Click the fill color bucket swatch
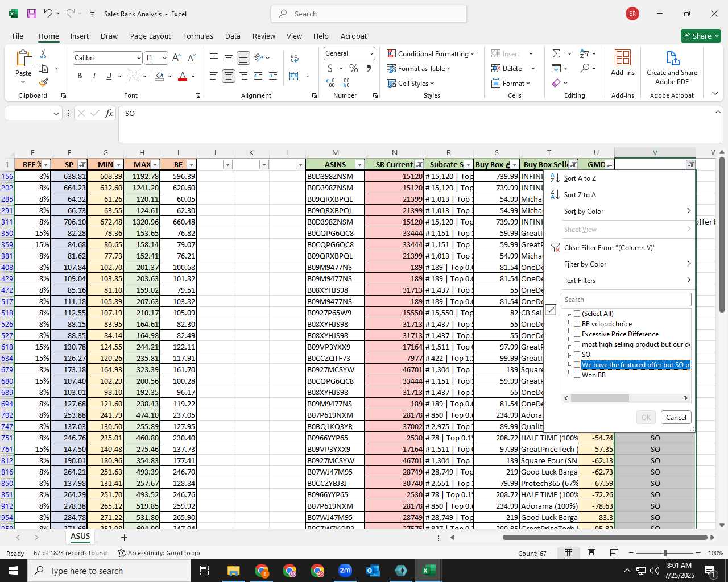 point(159,76)
